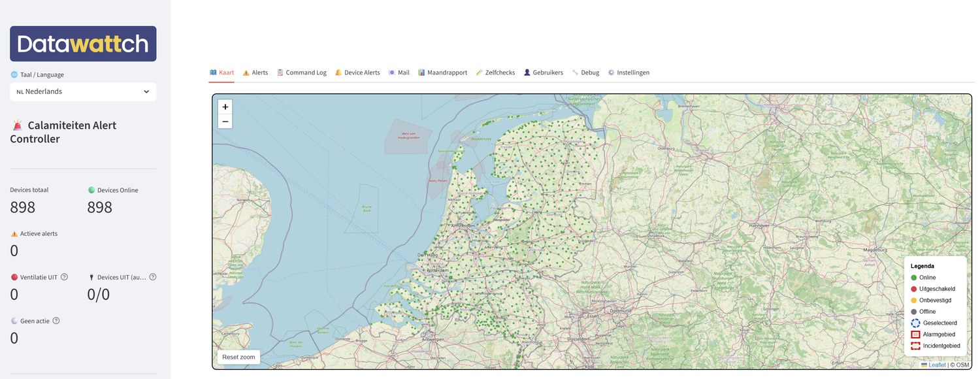This screenshot has height=379, width=980.
Task: Click the plug icon beside Devices UIT
Action: tap(91, 277)
